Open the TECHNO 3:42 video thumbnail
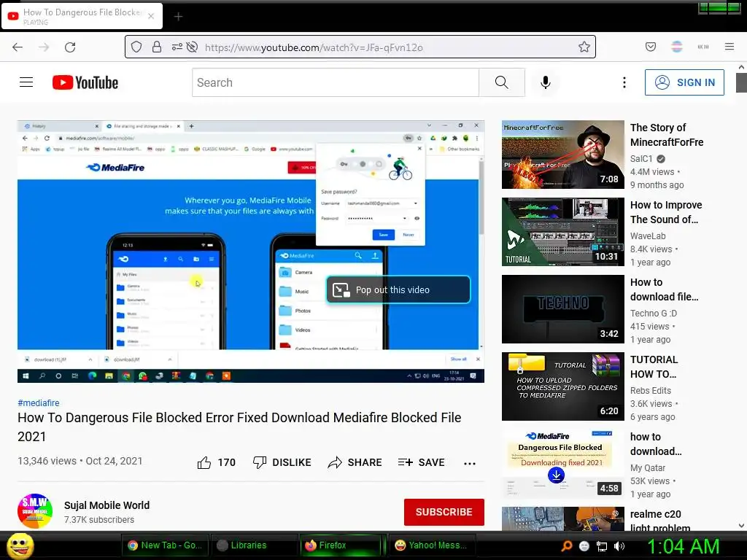The height and width of the screenshot is (560, 747). pos(562,309)
